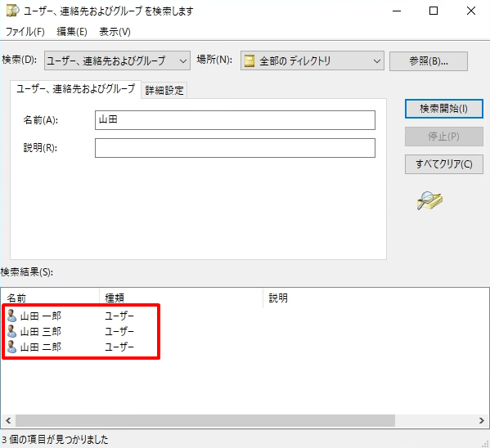
Task: Click the すべてクリア(C) button
Action: point(443,164)
